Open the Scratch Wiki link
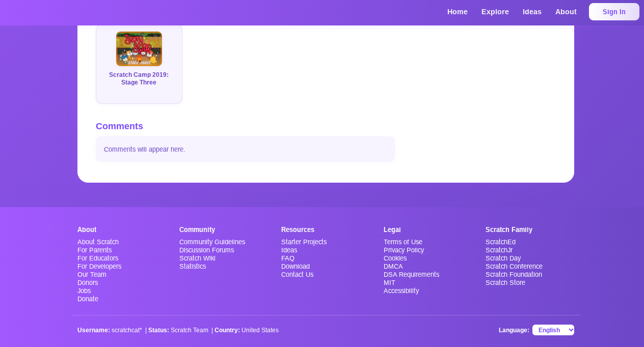The image size is (644, 347). tap(197, 258)
